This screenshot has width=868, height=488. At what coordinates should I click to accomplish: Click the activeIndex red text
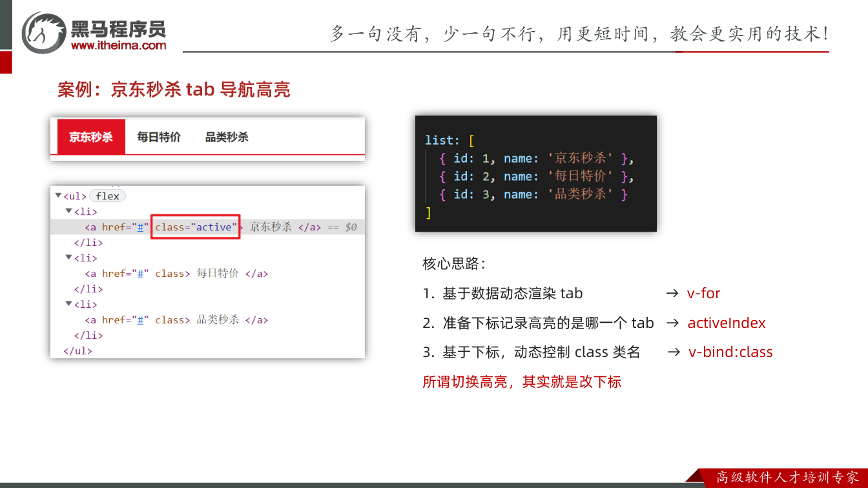click(x=727, y=323)
